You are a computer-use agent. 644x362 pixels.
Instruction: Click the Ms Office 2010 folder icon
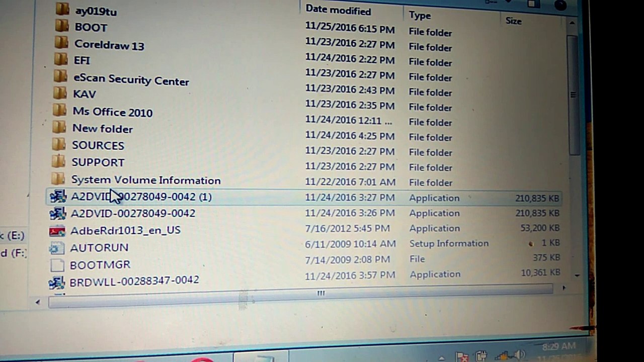point(59,110)
